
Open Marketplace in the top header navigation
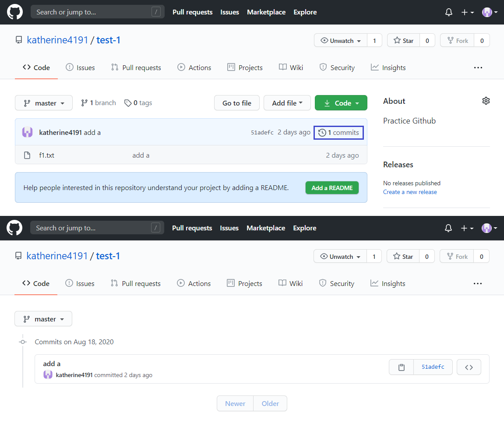266,12
